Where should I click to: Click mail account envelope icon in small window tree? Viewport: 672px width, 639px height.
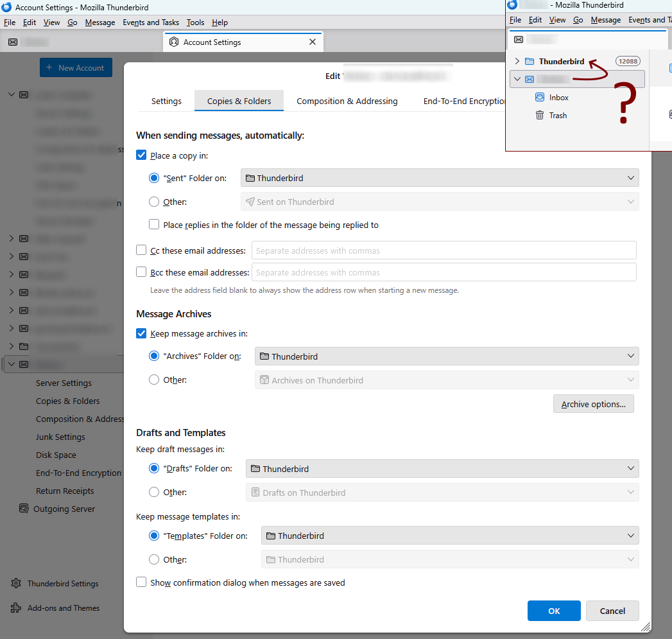pyautogui.click(x=530, y=80)
